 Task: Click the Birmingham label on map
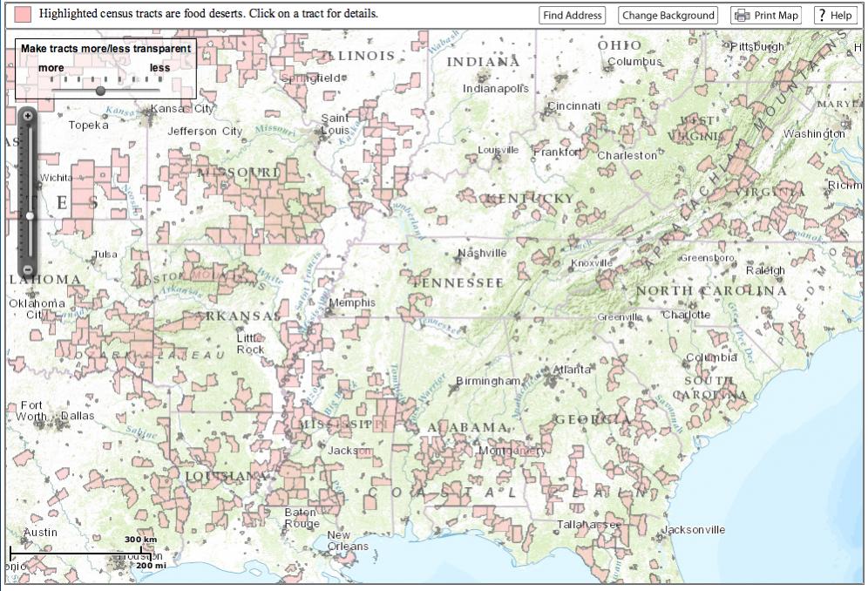[488, 382]
